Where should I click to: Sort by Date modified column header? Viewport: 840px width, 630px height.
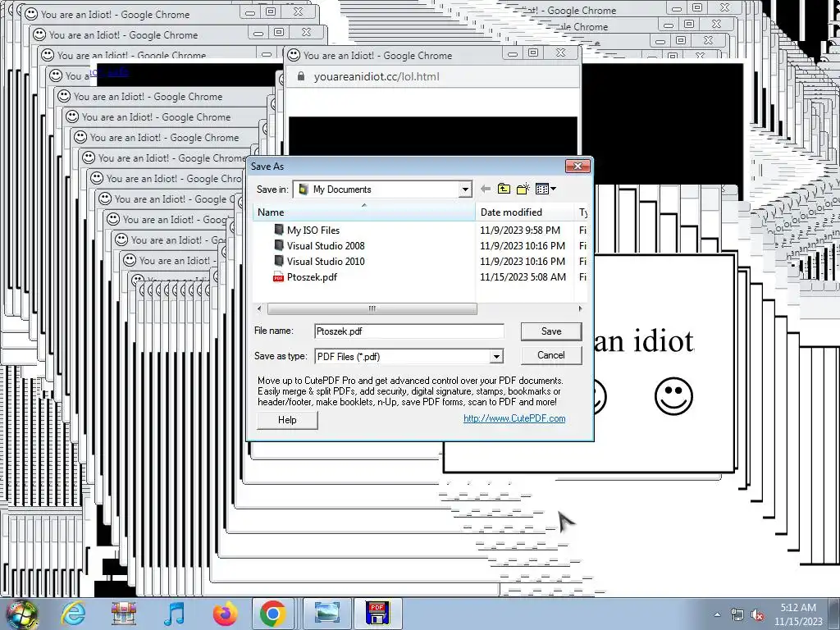coord(524,212)
